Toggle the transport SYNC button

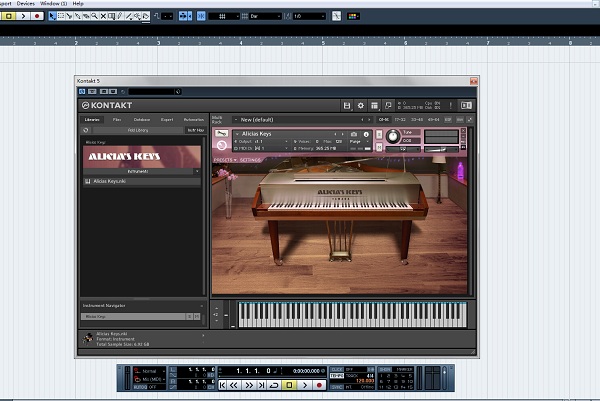pos(337,387)
